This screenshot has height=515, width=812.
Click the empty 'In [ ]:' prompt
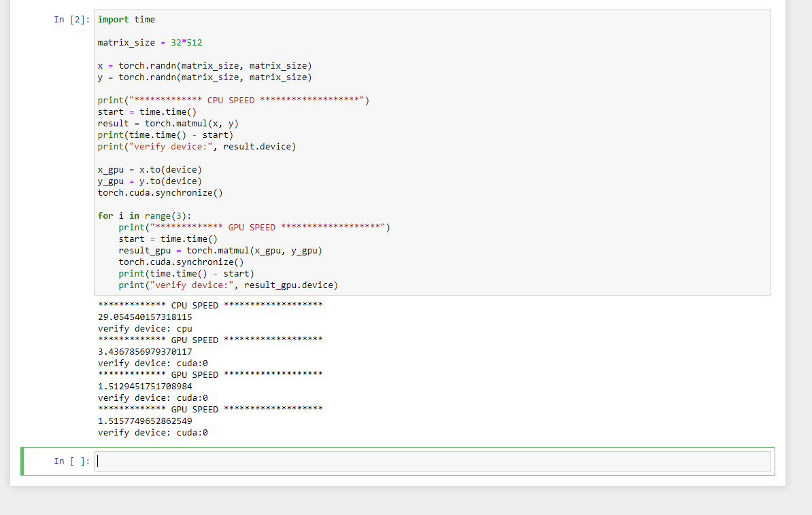point(71,461)
